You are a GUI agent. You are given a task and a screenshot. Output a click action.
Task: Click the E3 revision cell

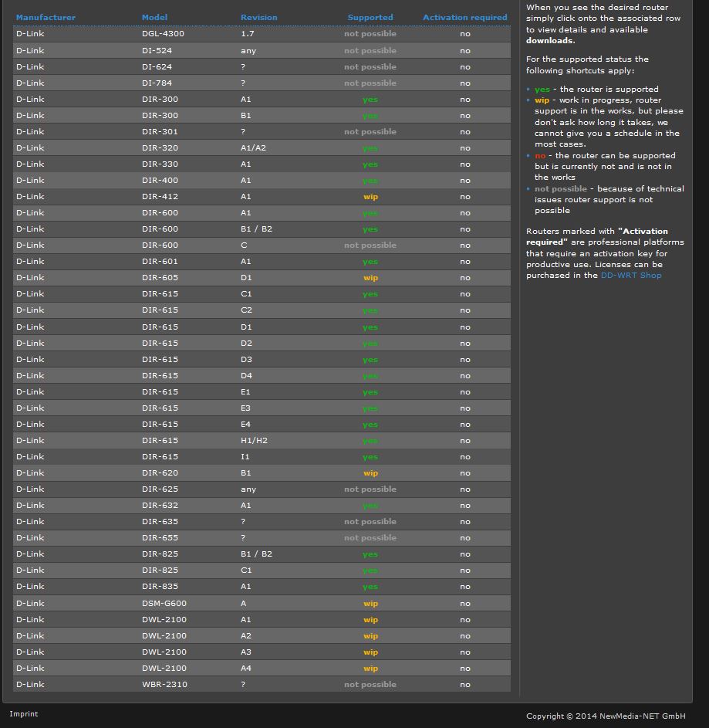pos(245,408)
